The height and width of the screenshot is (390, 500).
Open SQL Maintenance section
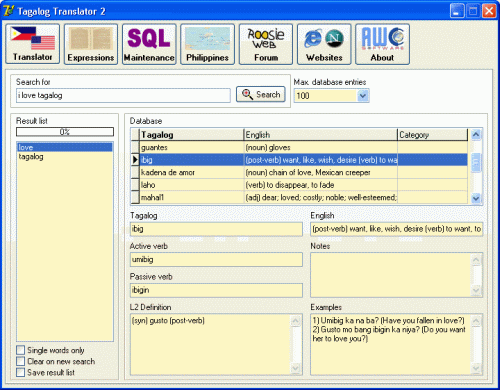pyautogui.click(x=149, y=44)
